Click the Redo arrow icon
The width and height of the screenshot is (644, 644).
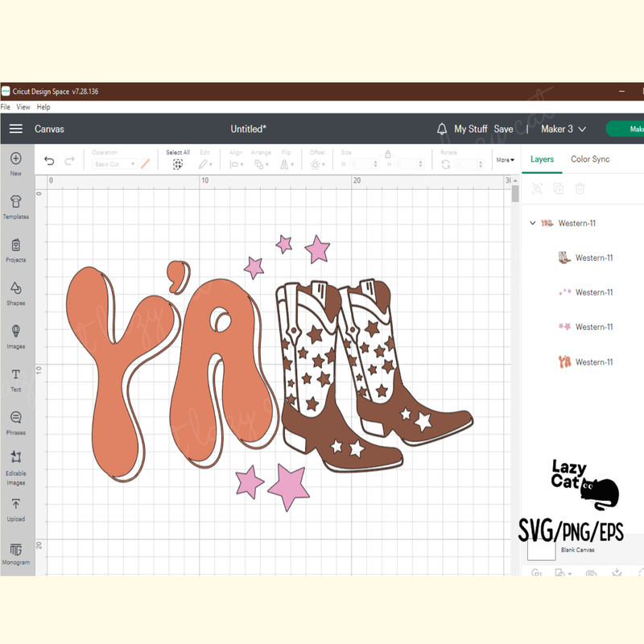[x=69, y=161]
